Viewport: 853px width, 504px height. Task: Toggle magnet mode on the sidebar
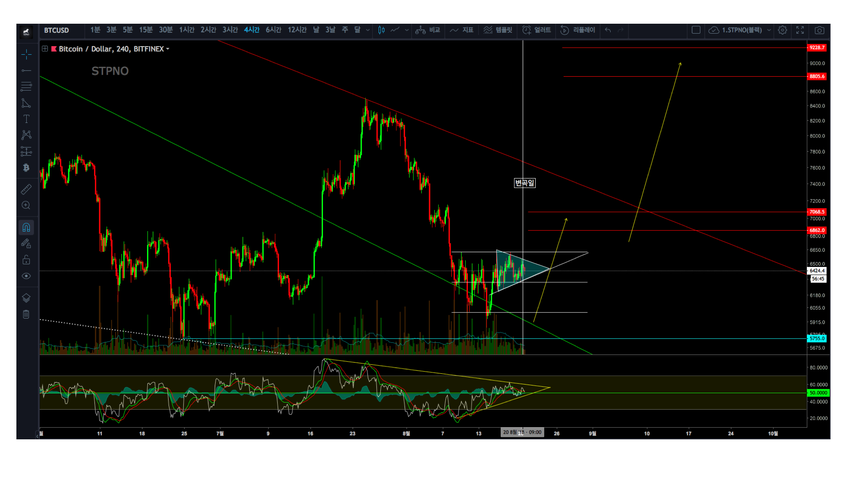(x=26, y=227)
